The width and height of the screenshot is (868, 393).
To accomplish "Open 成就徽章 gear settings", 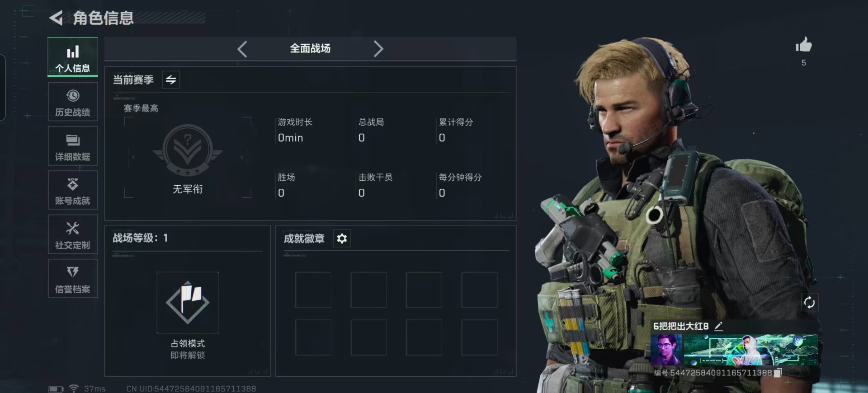I will (x=342, y=239).
